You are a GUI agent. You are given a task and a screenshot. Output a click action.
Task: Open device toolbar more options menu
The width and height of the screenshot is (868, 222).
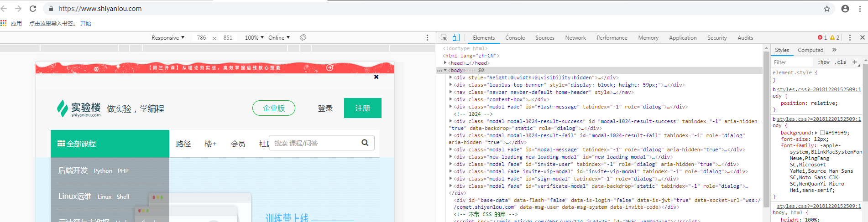427,38
